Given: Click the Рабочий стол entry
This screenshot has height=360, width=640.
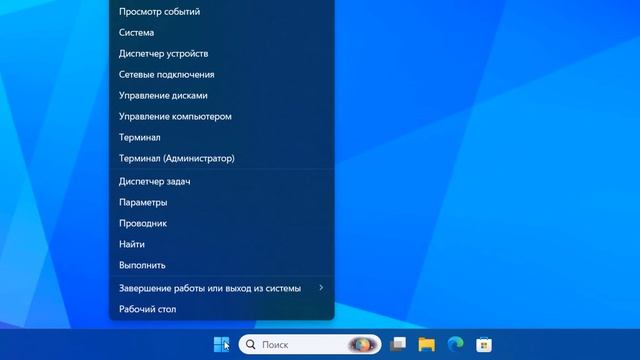Looking at the screenshot, I should 222,309.
